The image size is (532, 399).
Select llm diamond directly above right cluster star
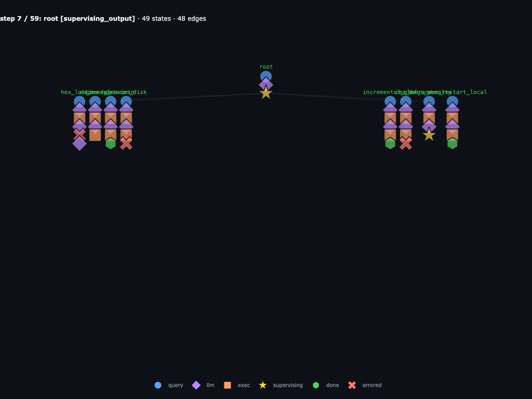pos(429,126)
